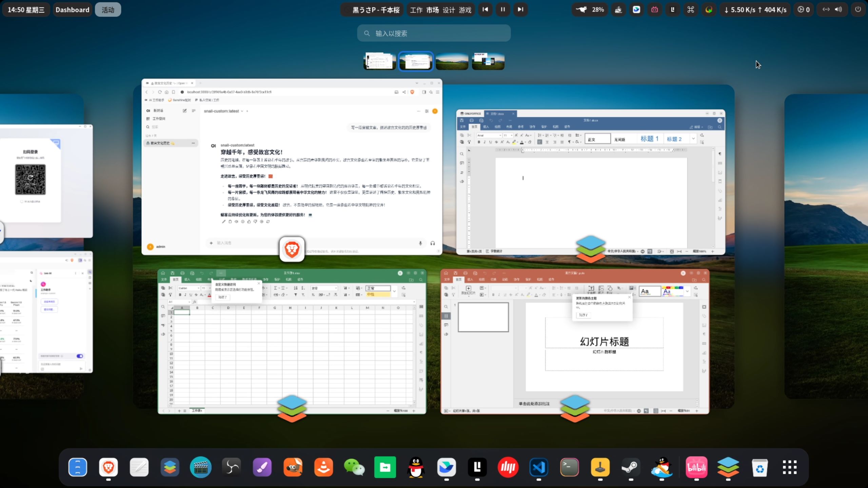
Task: Open the snail-custom:latest model dropdown
Action: point(223,111)
